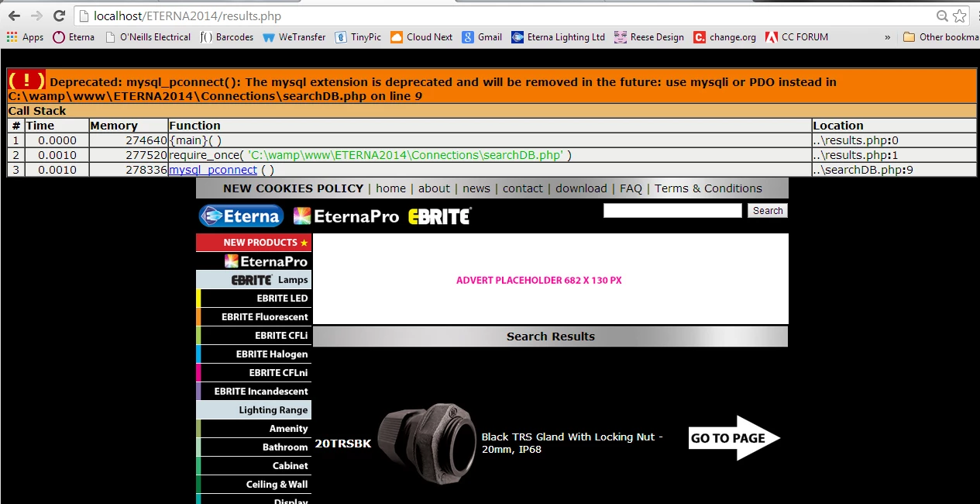This screenshot has width=980, height=504.
Task: Select Bathroom lighting category
Action: tap(254, 447)
